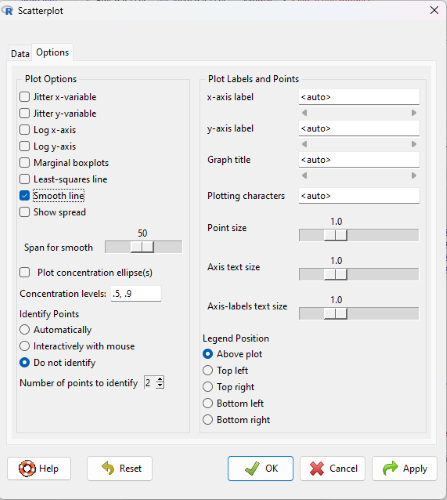Increase number of points to identify

tap(160, 379)
